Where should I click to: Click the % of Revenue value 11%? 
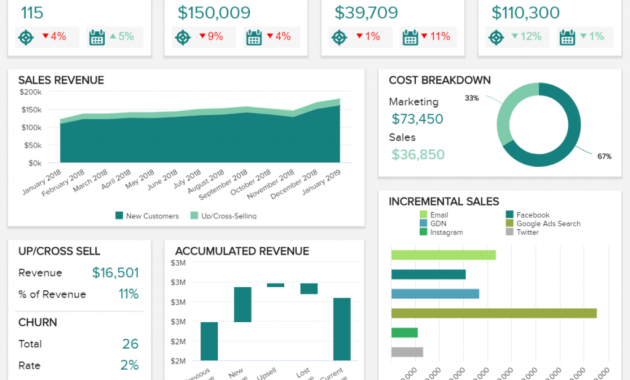coord(129,294)
